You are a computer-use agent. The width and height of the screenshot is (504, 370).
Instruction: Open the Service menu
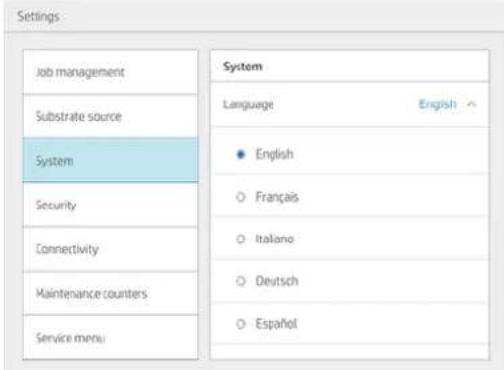tap(110, 338)
